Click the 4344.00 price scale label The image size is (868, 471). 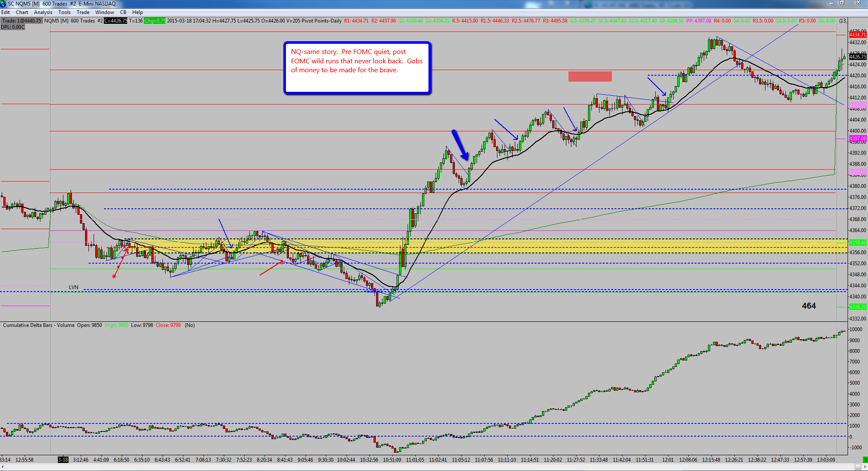coord(857,286)
